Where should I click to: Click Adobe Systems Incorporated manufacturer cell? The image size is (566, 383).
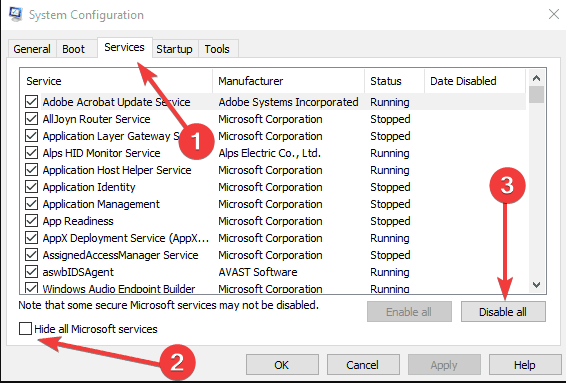[x=288, y=102]
